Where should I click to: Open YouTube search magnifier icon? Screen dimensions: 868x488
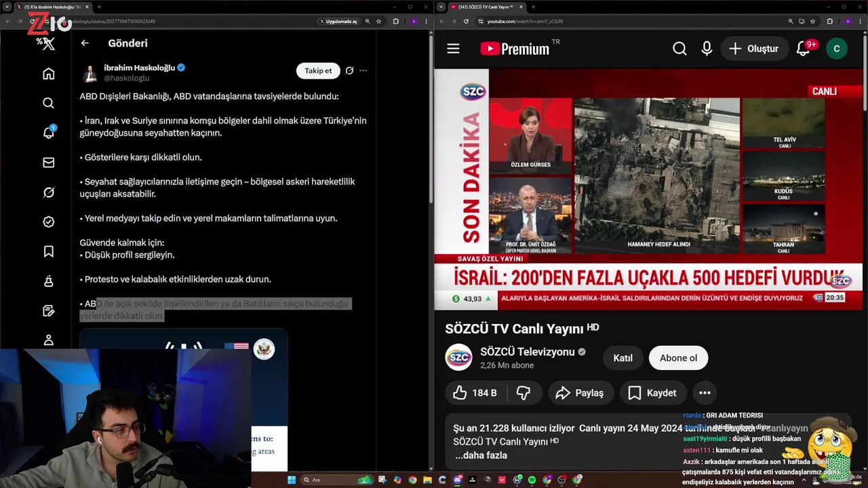pyautogui.click(x=679, y=49)
